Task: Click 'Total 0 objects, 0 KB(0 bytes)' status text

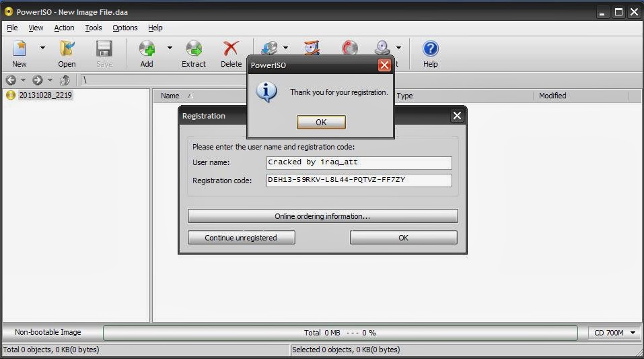Action: [x=51, y=350]
